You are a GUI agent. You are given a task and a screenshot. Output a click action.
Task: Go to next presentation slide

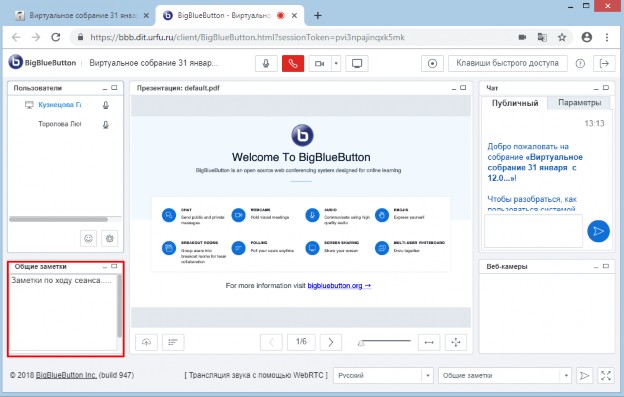[331, 342]
